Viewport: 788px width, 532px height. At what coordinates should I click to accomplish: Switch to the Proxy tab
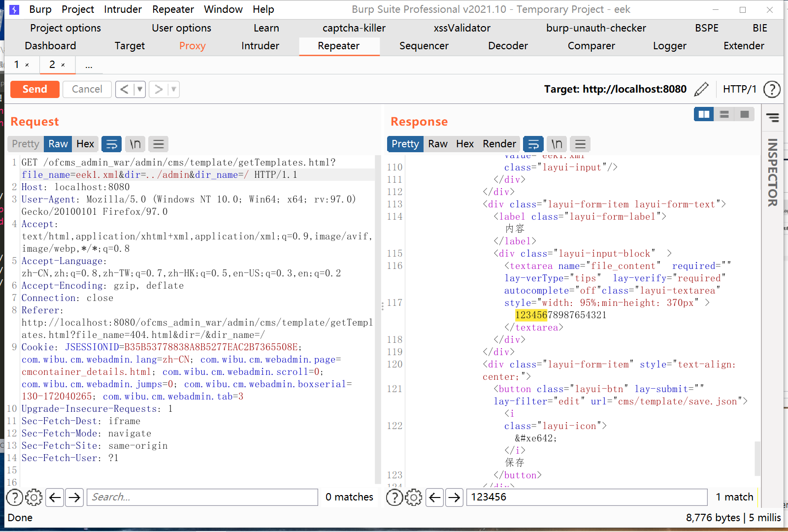192,46
